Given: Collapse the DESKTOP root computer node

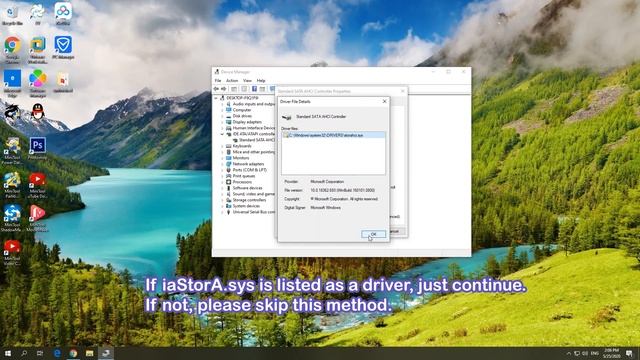Looking at the screenshot, I should tap(216, 98).
